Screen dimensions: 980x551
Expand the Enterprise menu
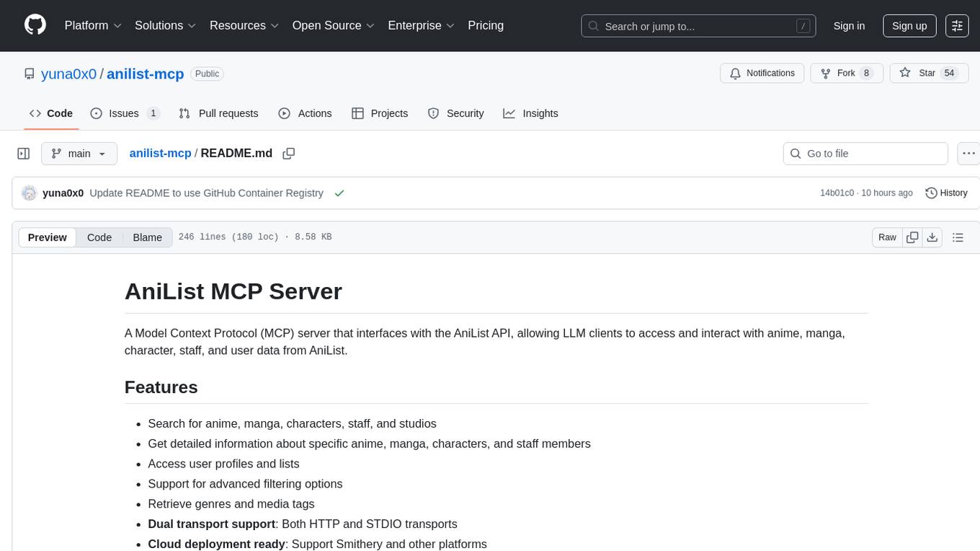[421, 25]
